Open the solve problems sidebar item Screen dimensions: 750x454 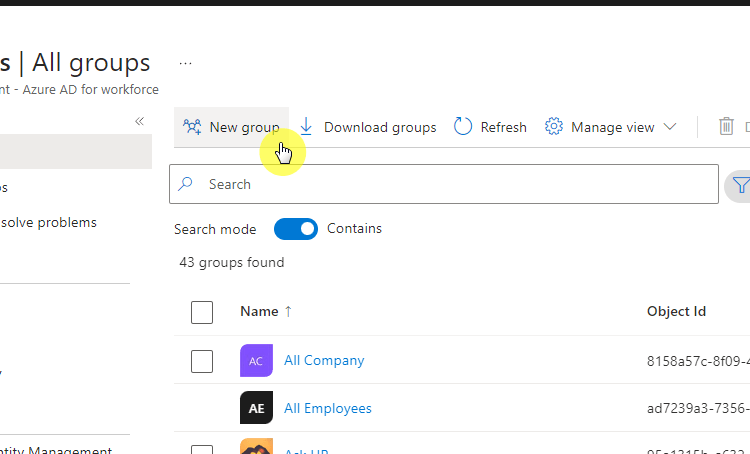point(48,222)
